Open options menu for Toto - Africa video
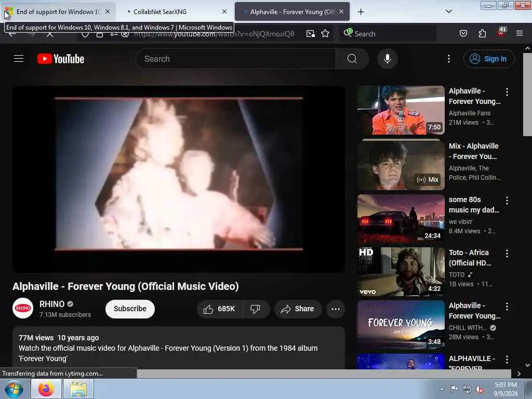 507,254
